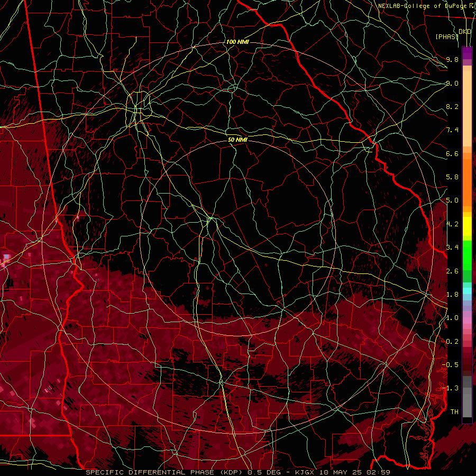Click the KJGX radar site identifier
This screenshot has height=476, width=476.
[305, 472]
